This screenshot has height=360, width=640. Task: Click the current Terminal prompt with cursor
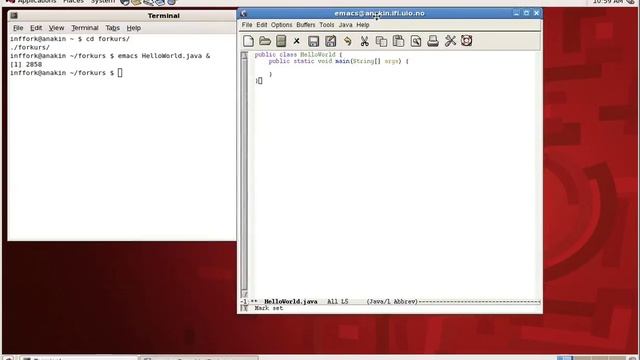point(66,73)
